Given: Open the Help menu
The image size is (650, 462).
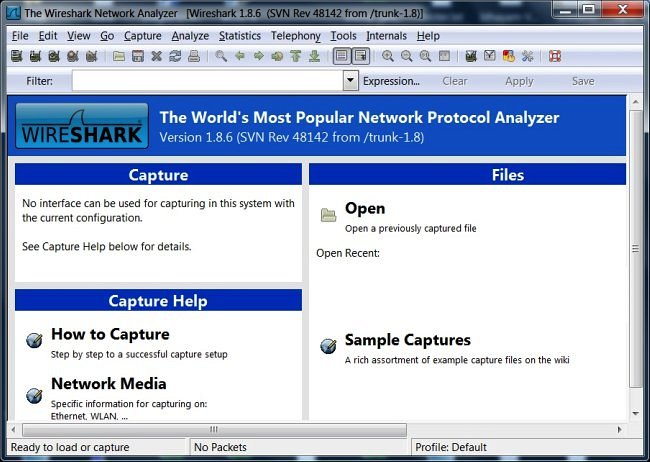Looking at the screenshot, I should pos(428,36).
